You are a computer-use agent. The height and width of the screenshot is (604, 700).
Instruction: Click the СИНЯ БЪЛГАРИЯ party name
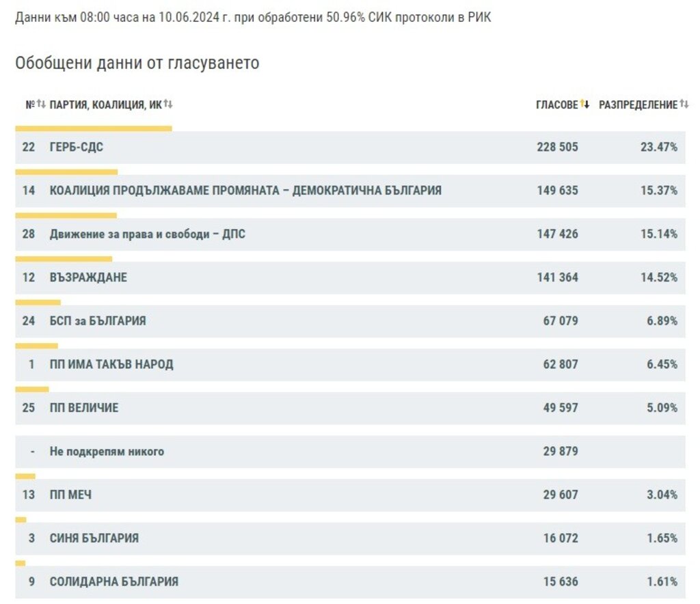tap(94, 538)
